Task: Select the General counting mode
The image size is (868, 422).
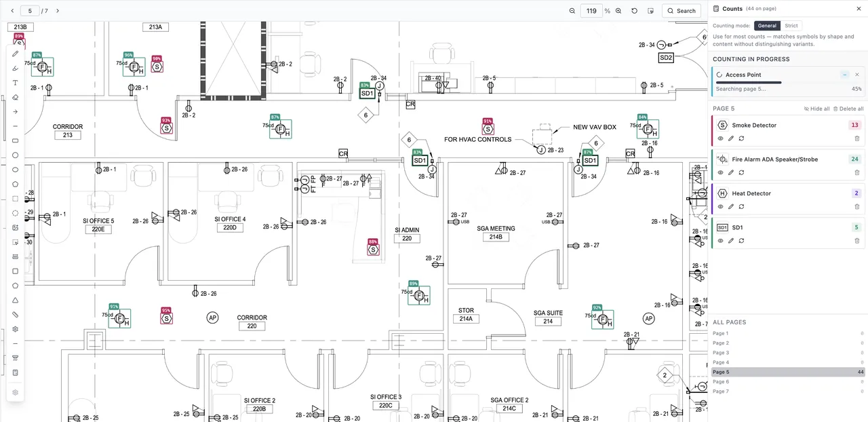Action: click(x=767, y=26)
